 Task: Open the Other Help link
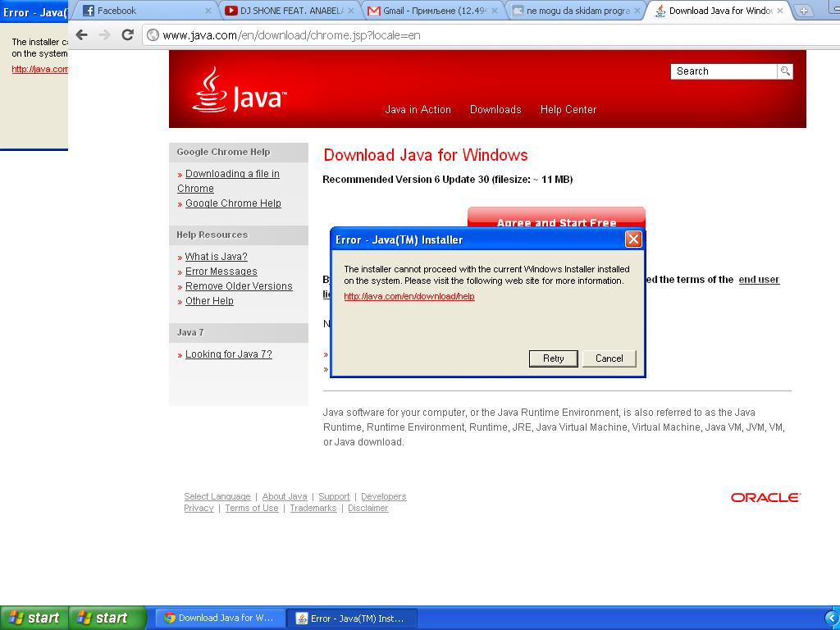[209, 301]
